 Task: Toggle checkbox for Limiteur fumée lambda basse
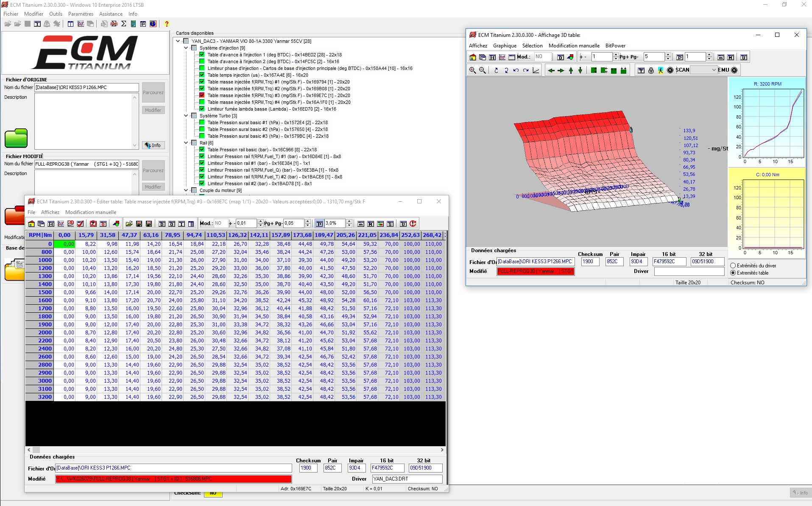coord(202,109)
